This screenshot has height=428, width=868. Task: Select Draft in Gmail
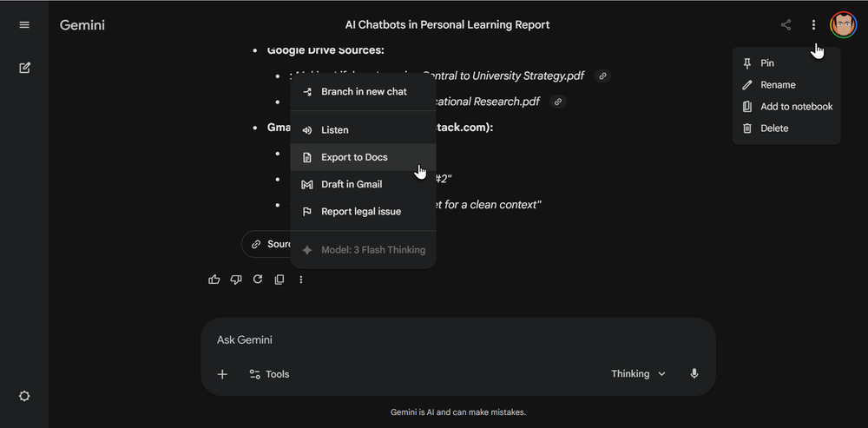tap(363, 184)
